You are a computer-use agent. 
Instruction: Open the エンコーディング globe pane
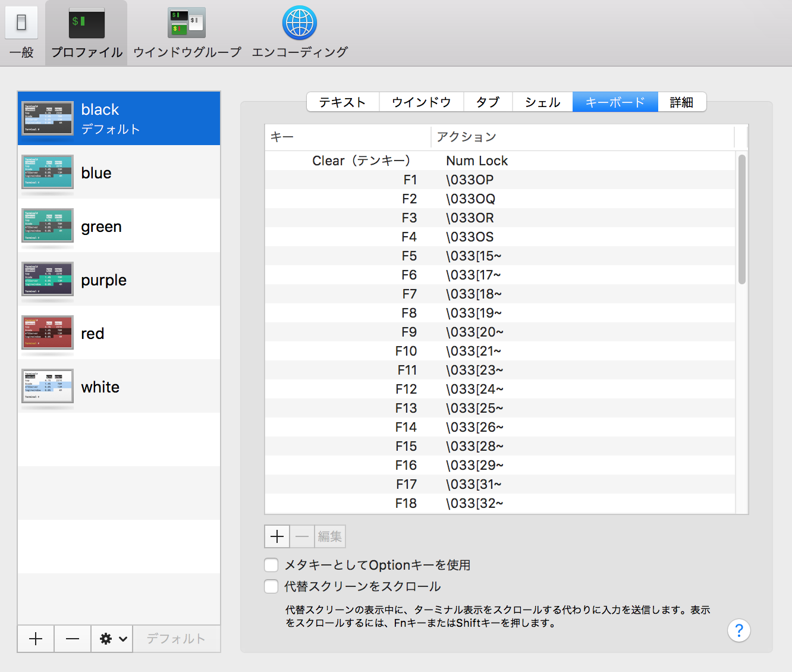coord(299,33)
